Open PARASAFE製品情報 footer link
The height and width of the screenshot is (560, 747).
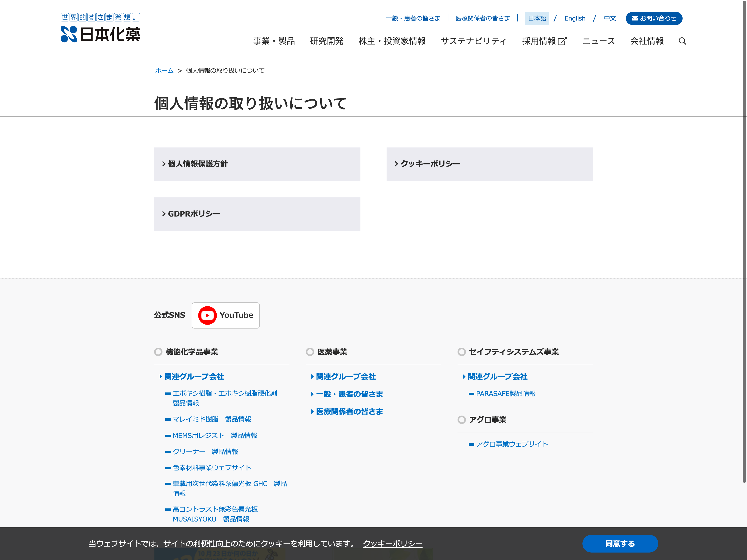click(506, 394)
